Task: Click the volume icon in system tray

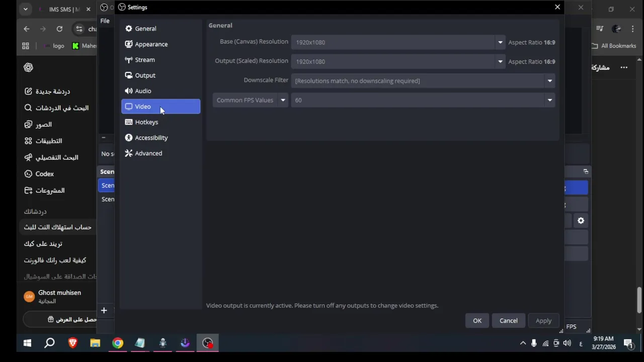Action: [567, 343]
